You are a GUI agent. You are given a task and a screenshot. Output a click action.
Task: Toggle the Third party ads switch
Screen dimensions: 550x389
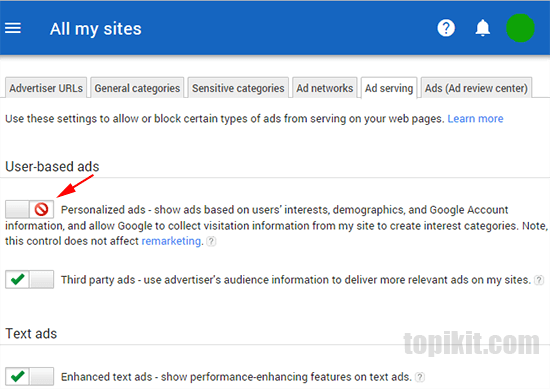tap(29, 279)
